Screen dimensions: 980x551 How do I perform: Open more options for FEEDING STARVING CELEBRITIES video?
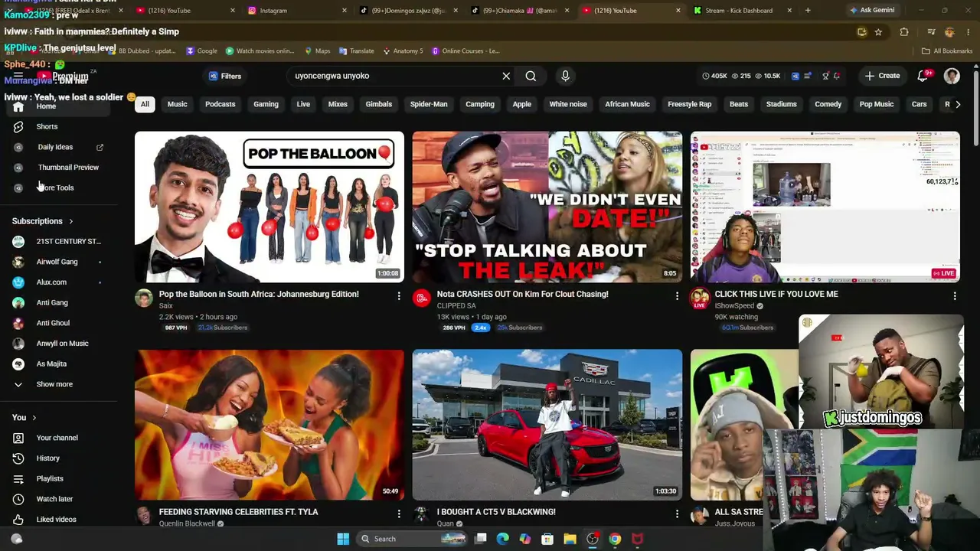tap(399, 514)
